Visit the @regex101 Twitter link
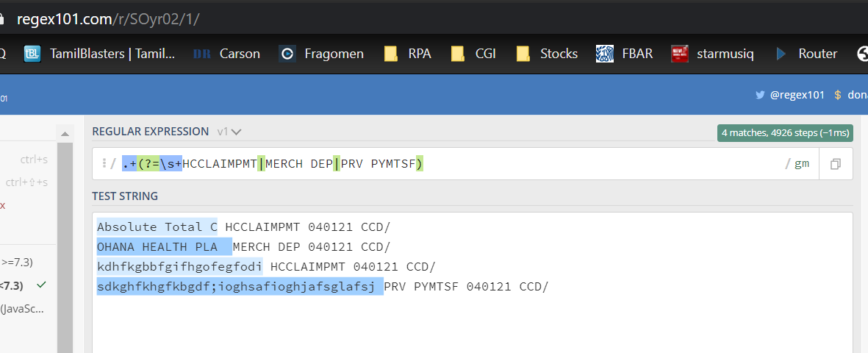Screen dimensions: 868x353 pyautogui.click(x=790, y=95)
